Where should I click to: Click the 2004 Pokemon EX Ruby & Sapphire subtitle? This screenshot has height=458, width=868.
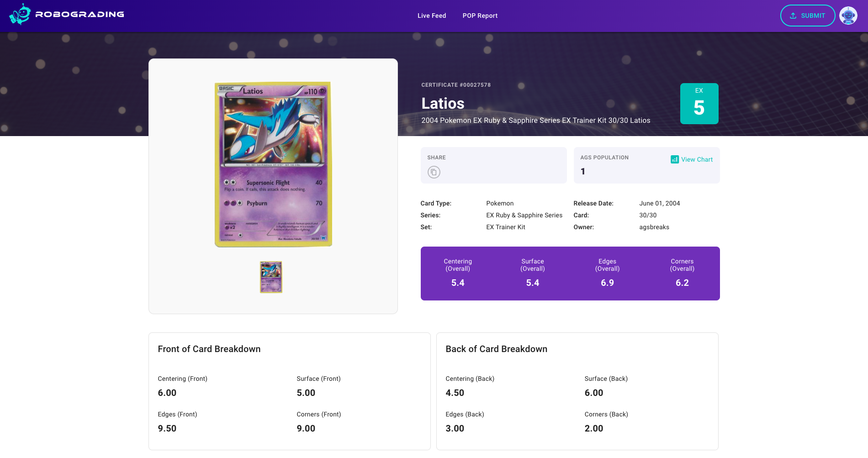click(535, 121)
